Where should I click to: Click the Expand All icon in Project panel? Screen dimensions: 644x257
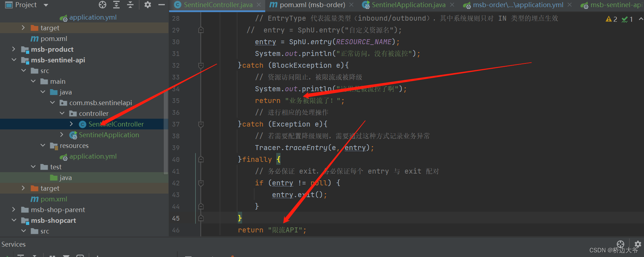point(116,5)
